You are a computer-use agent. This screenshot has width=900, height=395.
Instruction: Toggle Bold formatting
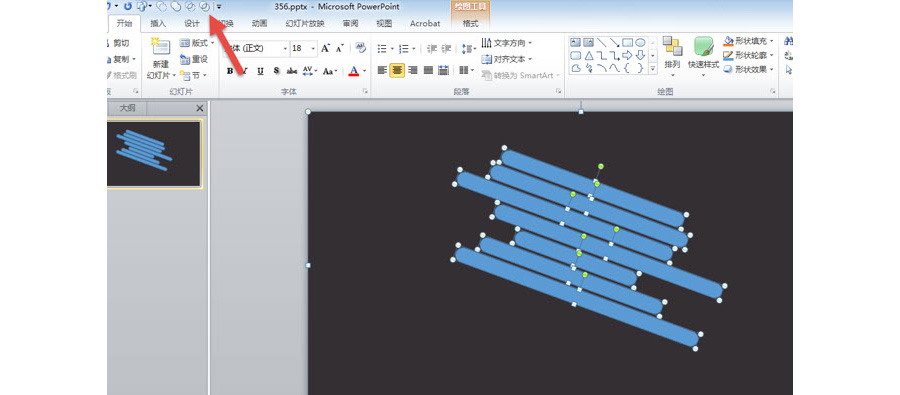coord(230,71)
